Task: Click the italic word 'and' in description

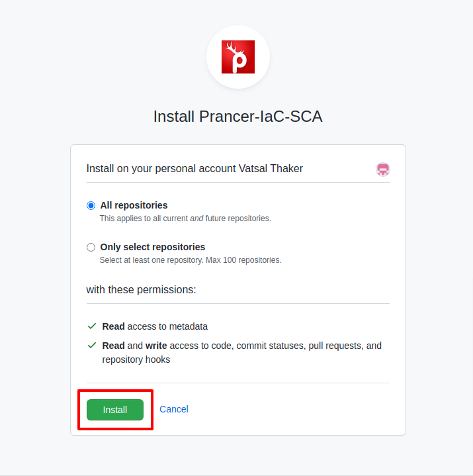Action: coord(196,218)
